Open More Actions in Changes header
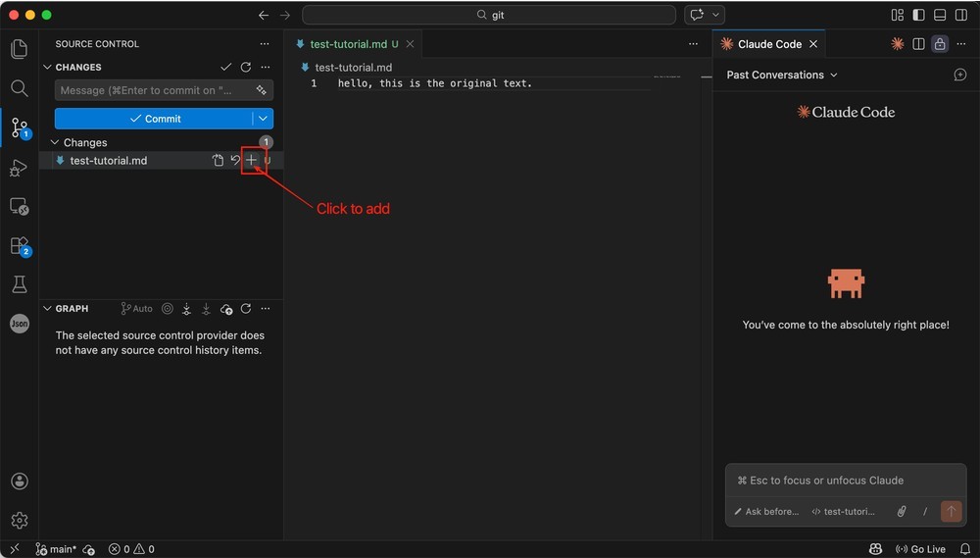 [266, 67]
